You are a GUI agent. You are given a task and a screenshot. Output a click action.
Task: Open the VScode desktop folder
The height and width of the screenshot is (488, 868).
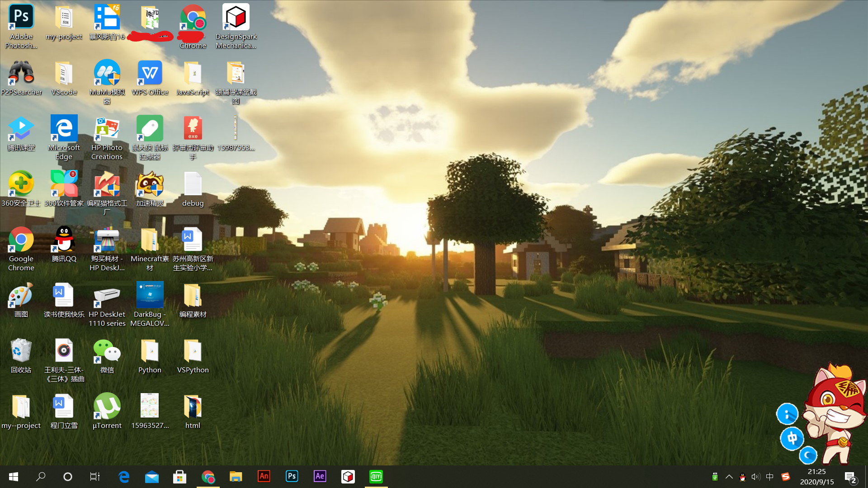click(x=64, y=78)
